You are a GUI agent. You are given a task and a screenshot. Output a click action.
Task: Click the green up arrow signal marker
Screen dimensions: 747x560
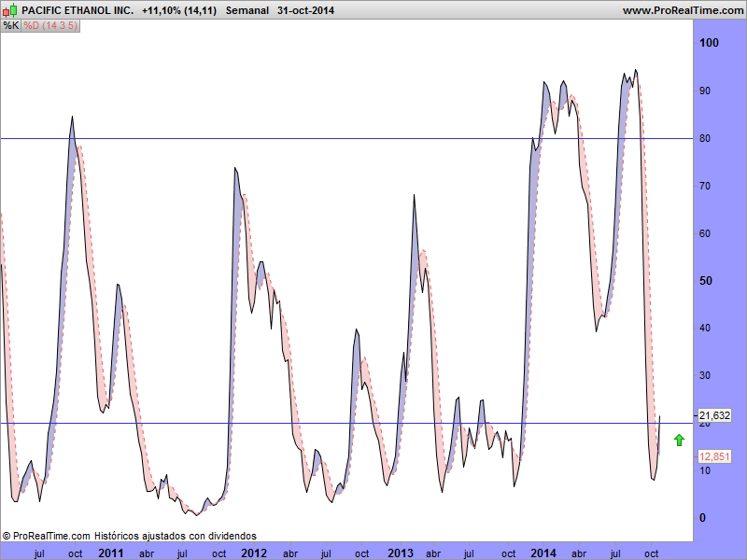pos(680,441)
